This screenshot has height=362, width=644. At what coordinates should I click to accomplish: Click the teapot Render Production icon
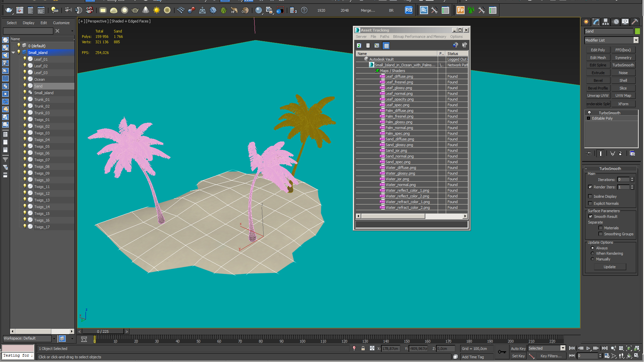(x=9, y=10)
